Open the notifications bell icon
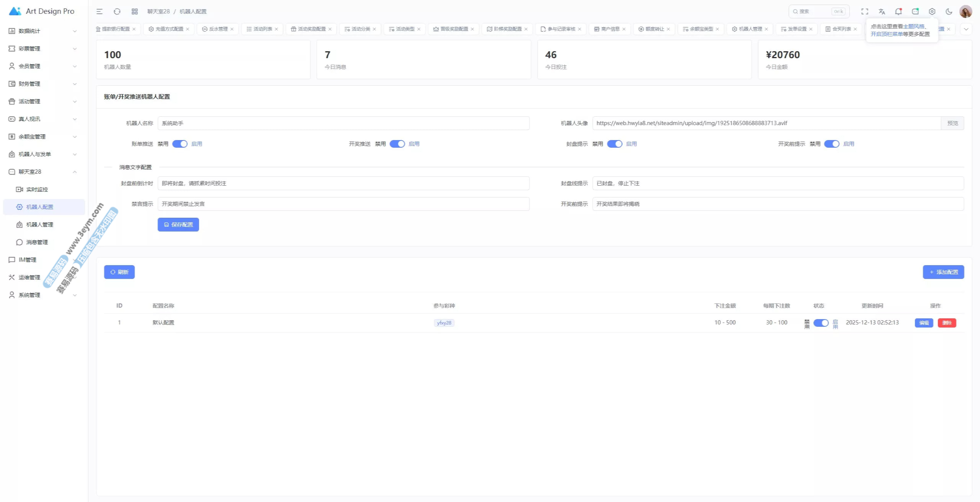Image resolution: width=980 pixels, height=502 pixels. pyautogui.click(x=898, y=11)
